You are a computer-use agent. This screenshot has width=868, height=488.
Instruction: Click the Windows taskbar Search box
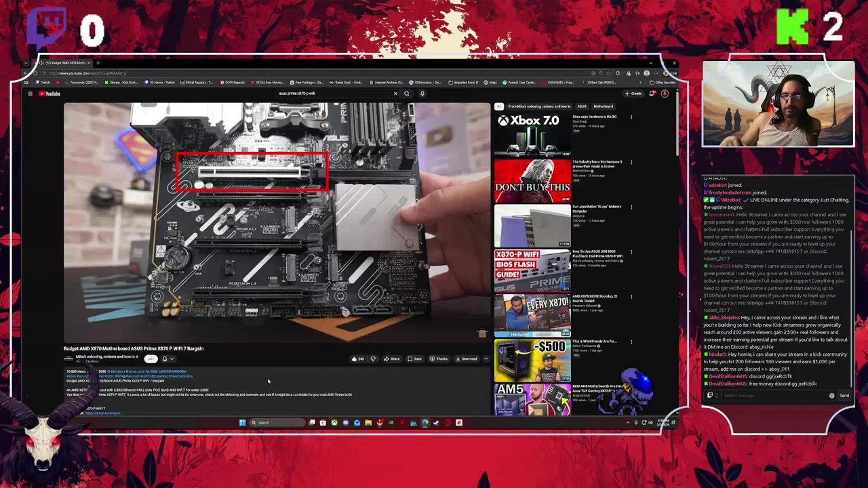pos(277,422)
